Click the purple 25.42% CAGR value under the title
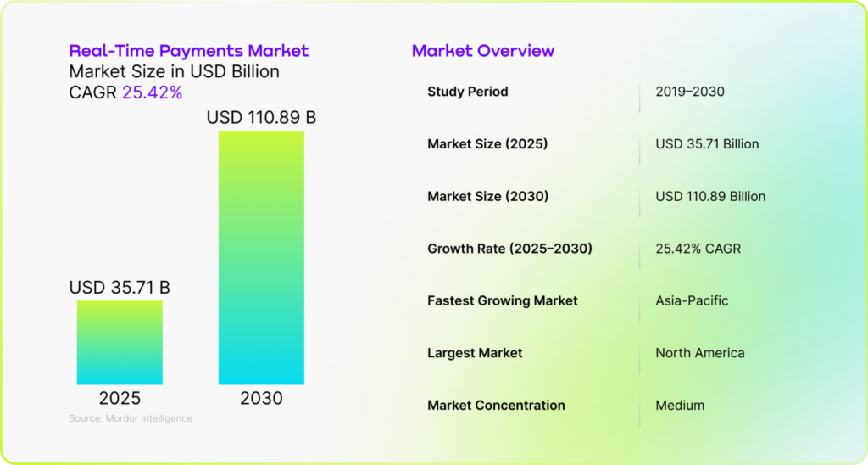The width and height of the screenshot is (868, 465). point(152,92)
